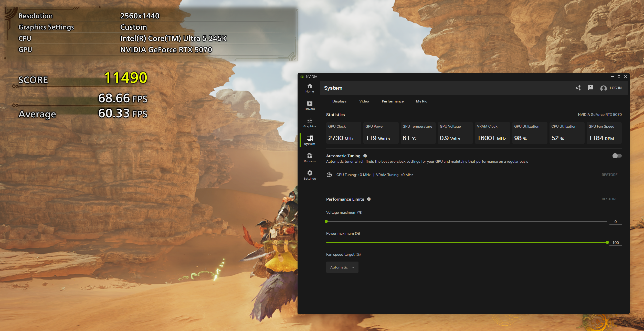The height and width of the screenshot is (331, 644).
Task: Open the Fan speed target Automatic dropdown
Action: coord(342,267)
